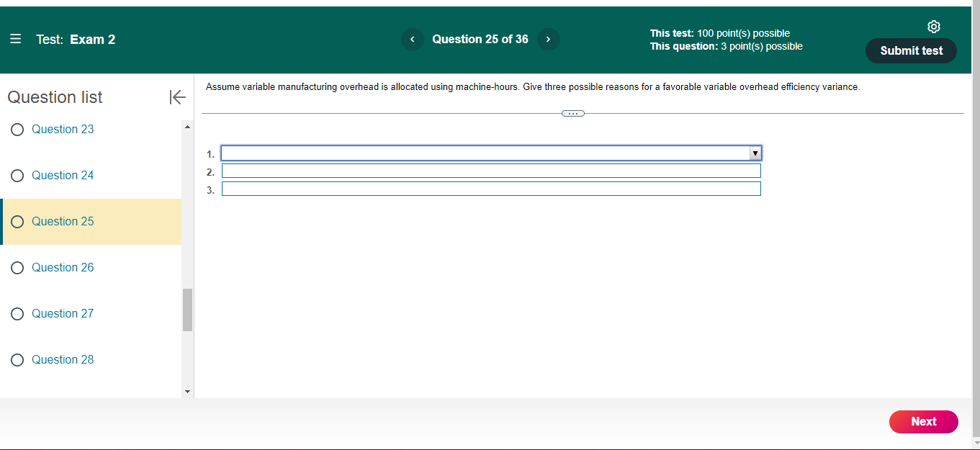Image resolution: width=980 pixels, height=450 pixels.
Task: Collapse the Question list panel
Action: [x=177, y=97]
